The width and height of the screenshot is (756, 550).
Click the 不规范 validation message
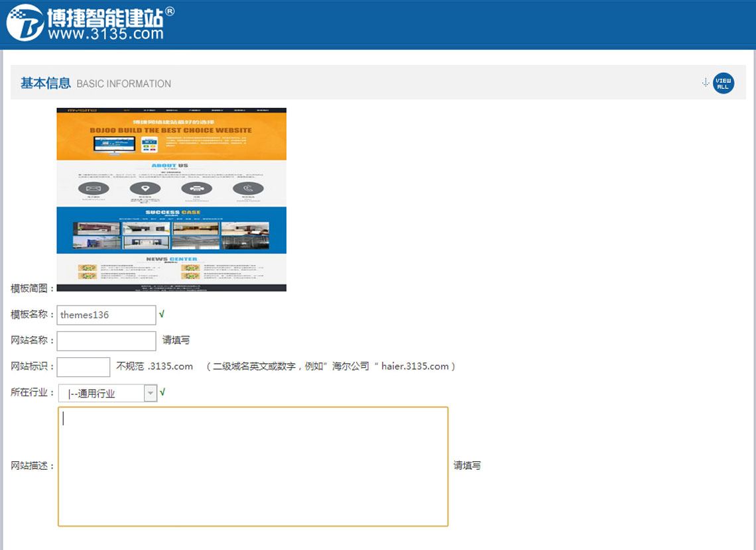click(x=130, y=366)
